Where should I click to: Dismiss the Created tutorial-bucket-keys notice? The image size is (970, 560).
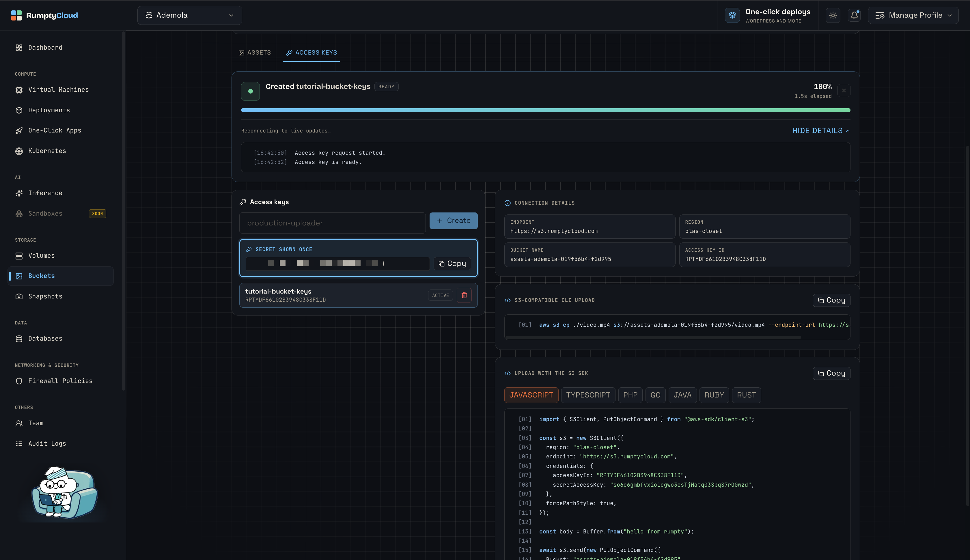(844, 91)
